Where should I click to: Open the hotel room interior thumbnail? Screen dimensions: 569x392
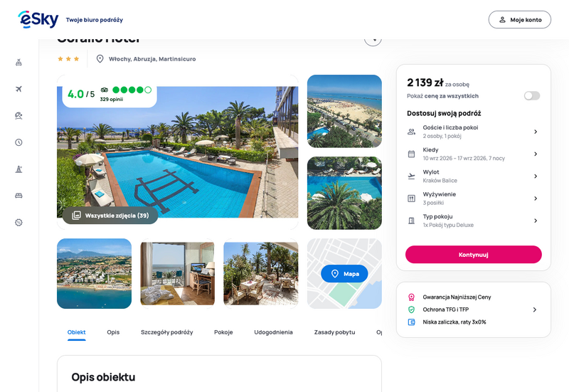(177, 274)
